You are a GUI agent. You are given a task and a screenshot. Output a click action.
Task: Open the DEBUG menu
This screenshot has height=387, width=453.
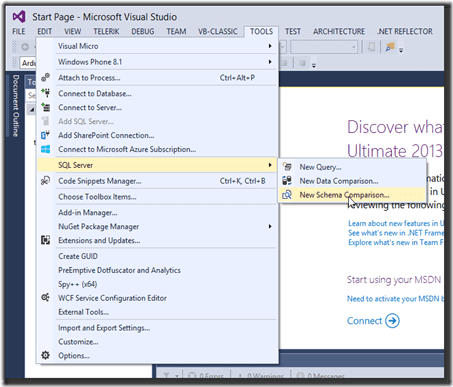(x=143, y=31)
